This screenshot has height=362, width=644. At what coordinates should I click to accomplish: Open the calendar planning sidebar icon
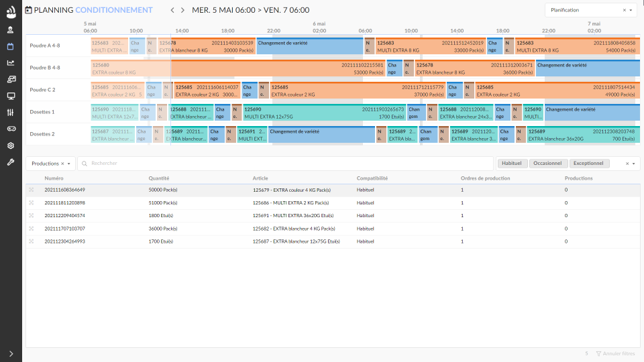[10, 46]
